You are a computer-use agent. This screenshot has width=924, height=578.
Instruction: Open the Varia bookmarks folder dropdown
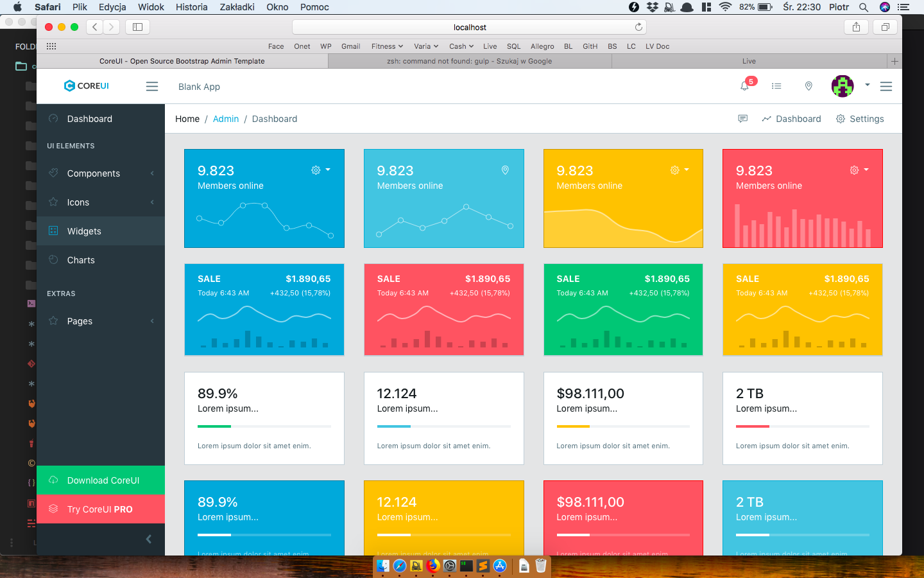coord(426,46)
